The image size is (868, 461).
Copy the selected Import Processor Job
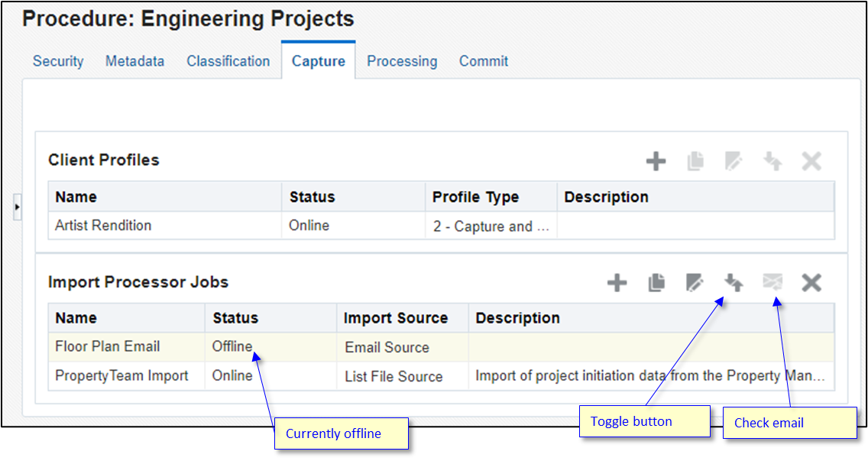655,282
